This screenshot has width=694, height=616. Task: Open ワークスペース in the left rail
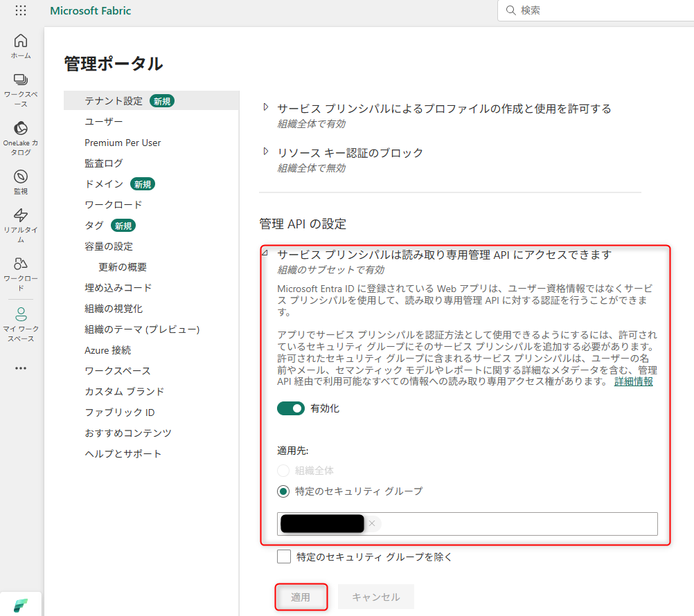click(x=21, y=90)
